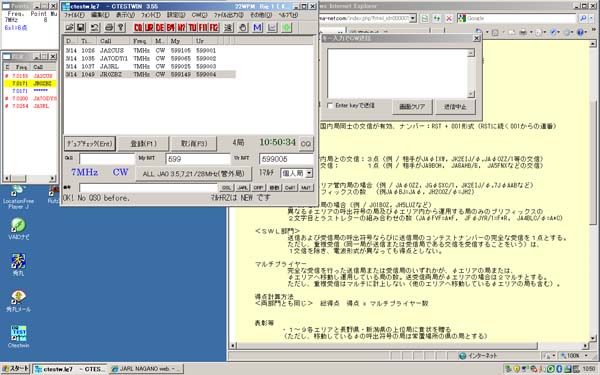The height and width of the screenshot is (375, 600).
Task: Switch to JARL NAGANO web taskbar item
Action: 147,369
